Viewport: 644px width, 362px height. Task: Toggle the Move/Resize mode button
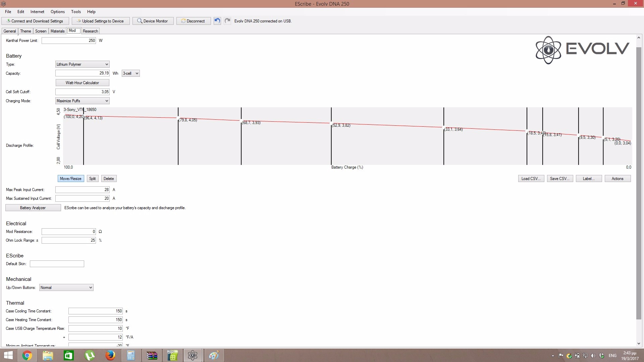70,179
